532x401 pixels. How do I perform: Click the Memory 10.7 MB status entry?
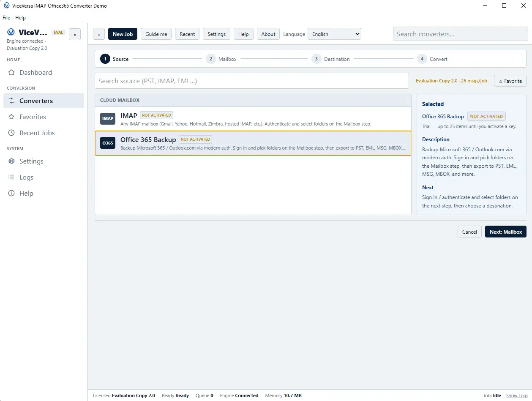click(283, 396)
